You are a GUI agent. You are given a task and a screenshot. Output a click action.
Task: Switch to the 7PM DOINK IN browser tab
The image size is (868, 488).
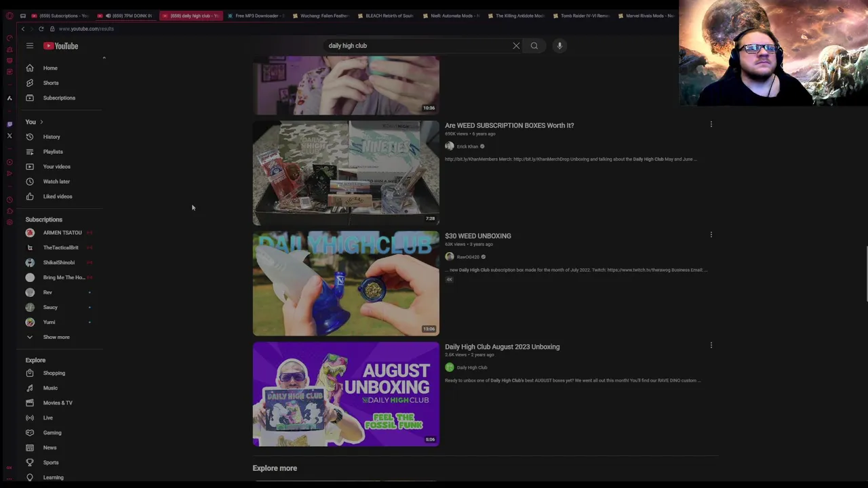pyautogui.click(x=127, y=16)
